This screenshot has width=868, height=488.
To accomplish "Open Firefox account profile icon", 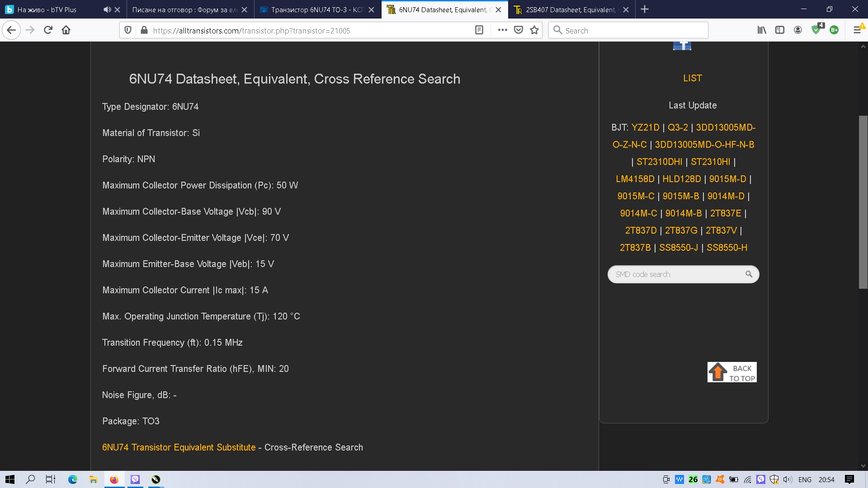I will tap(798, 30).
